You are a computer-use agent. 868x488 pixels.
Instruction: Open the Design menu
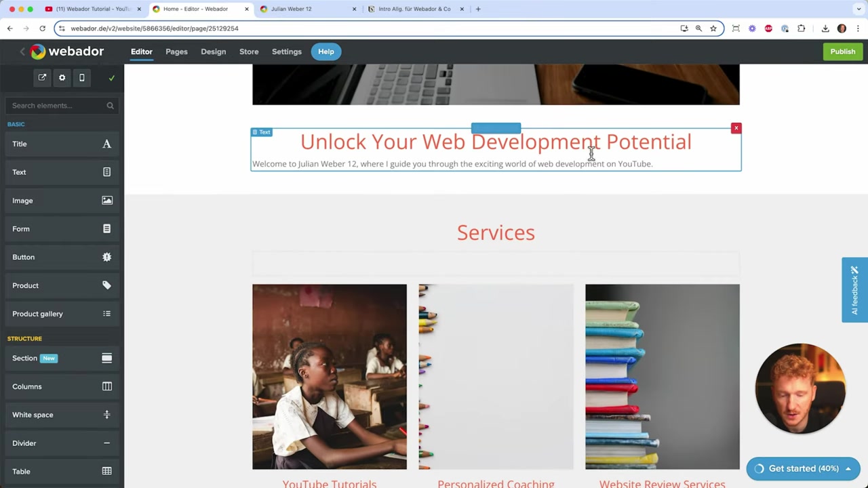click(x=213, y=52)
